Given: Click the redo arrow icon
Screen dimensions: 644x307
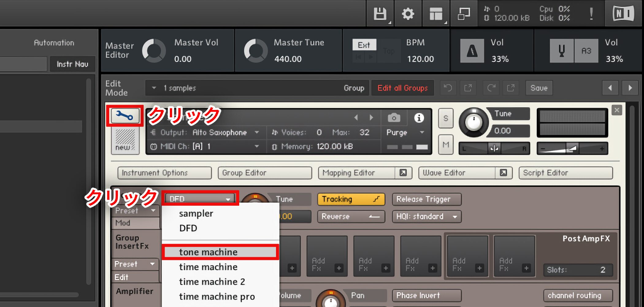Looking at the screenshot, I should pyautogui.click(x=491, y=88).
